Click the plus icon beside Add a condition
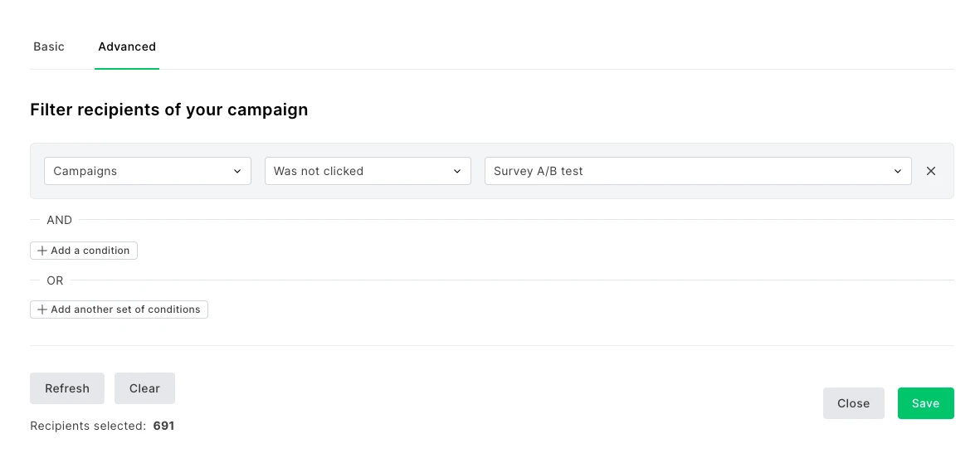Image resolution: width=980 pixels, height=468 pixels. 41,251
